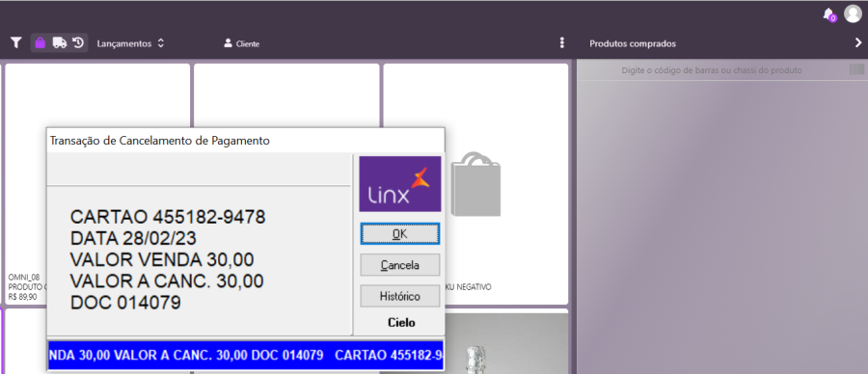Viewport: 868px width, 374px height.
Task: Focus the barcode or chassis input field
Action: 712,70
